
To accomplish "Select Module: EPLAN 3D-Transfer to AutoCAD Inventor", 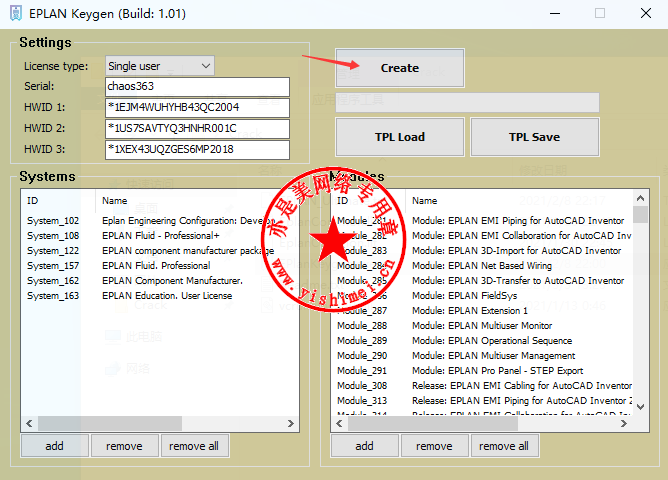I will [x=482, y=281].
